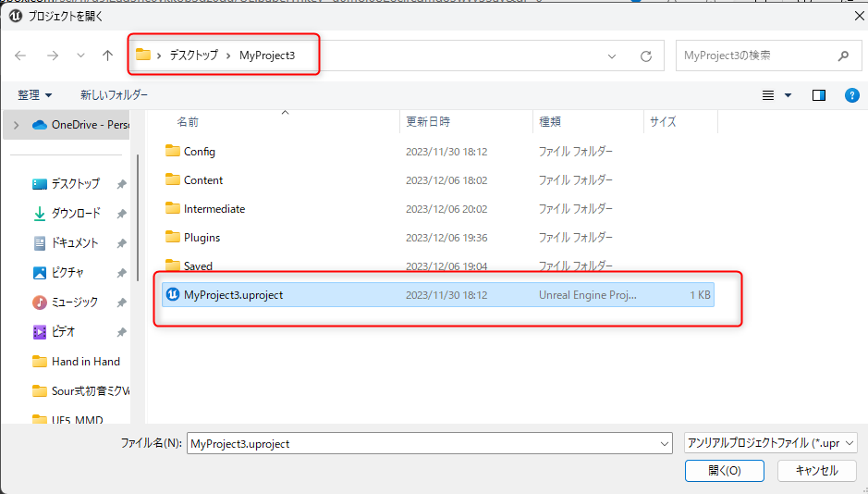Click the search magnifier icon
The image size is (868, 494).
(843, 56)
